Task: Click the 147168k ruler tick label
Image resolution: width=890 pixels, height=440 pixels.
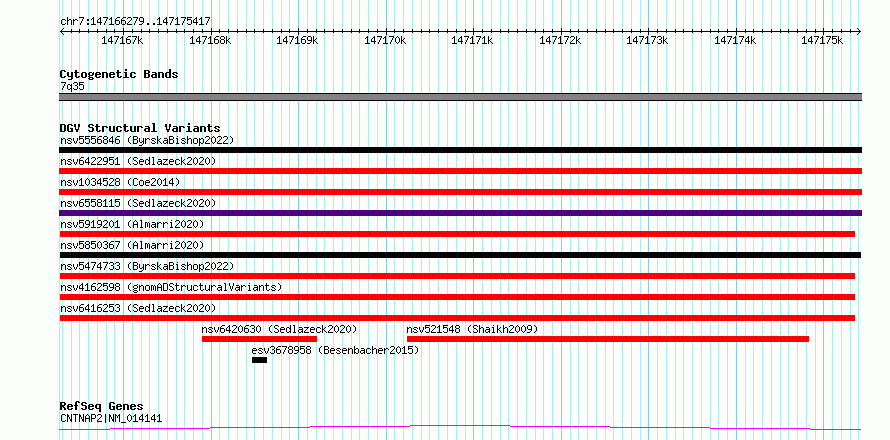Action: click(x=210, y=40)
